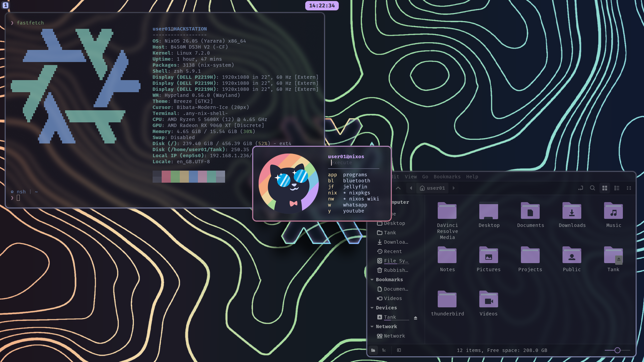Click the terminal prompt cursor line
This screenshot has height=362, width=644.
pyautogui.click(x=18, y=198)
